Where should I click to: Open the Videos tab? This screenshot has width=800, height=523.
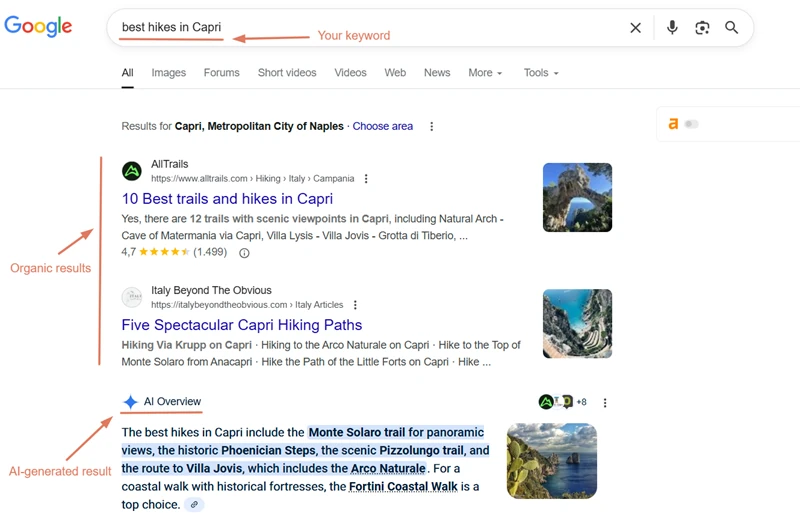[350, 72]
